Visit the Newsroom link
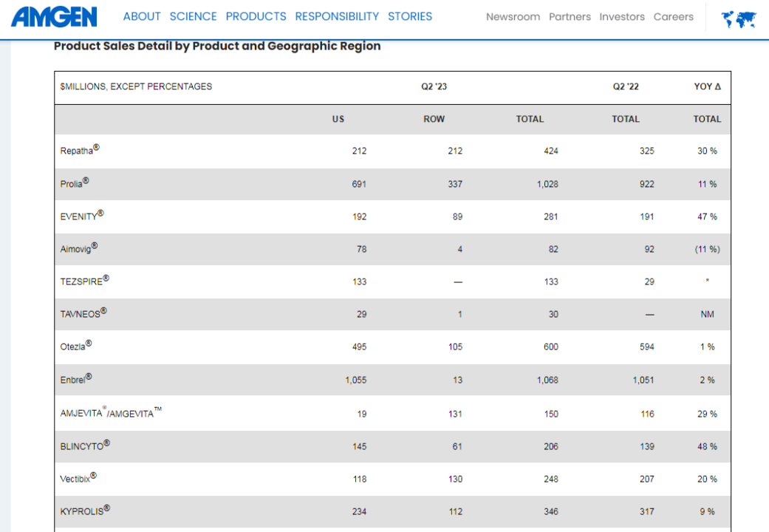 [x=513, y=17]
